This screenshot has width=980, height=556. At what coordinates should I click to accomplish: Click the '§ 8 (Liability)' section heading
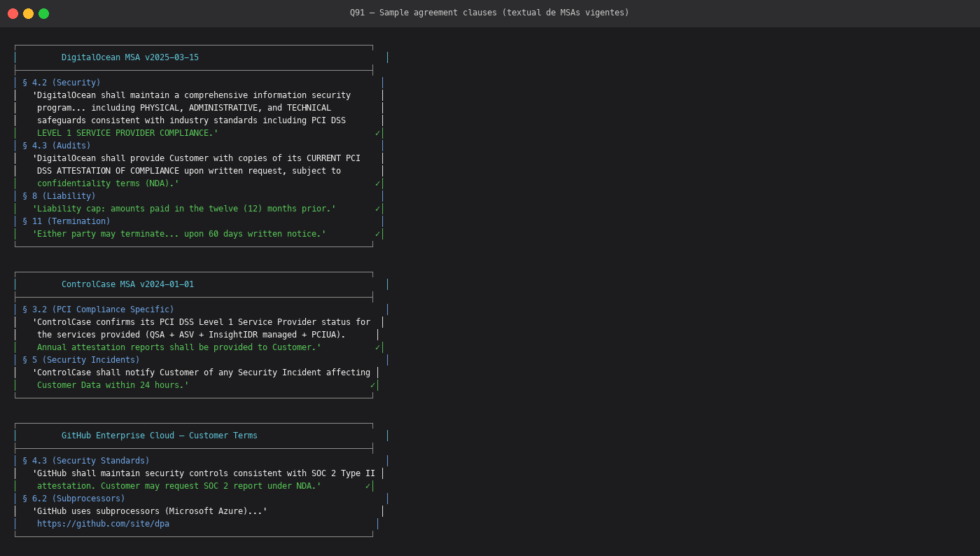(x=59, y=196)
